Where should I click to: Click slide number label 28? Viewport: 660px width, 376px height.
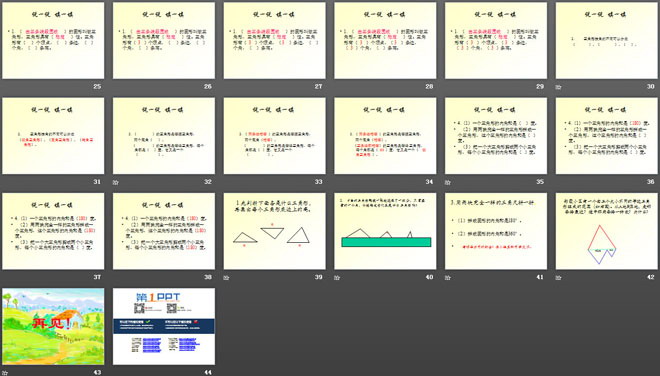[429, 86]
